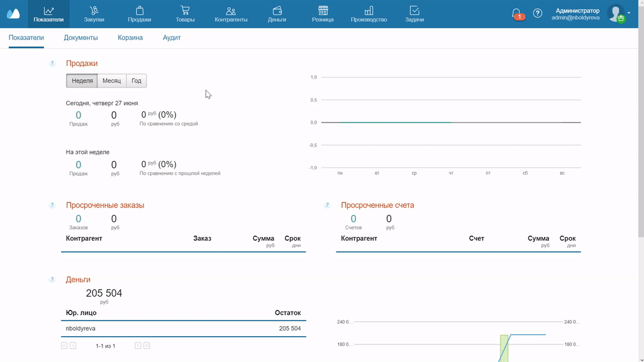Switch sales period to Месяц
The width and height of the screenshot is (644, 362).
coord(112,81)
